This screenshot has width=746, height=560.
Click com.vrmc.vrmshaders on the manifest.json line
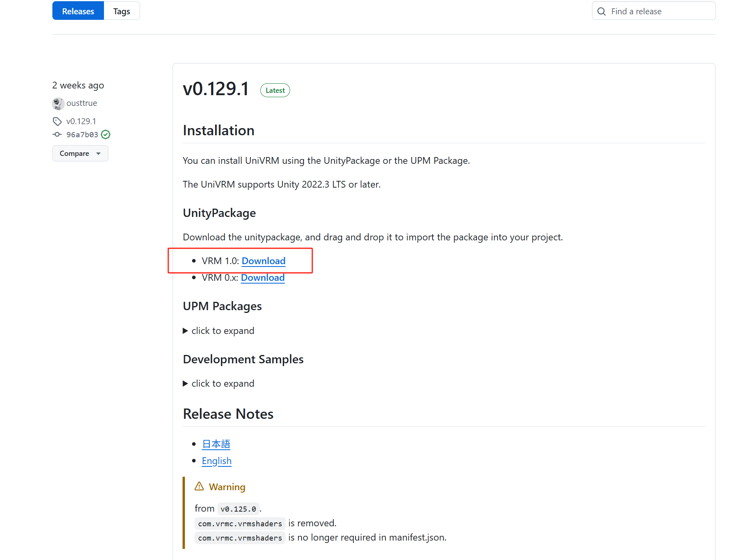tap(240, 538)
